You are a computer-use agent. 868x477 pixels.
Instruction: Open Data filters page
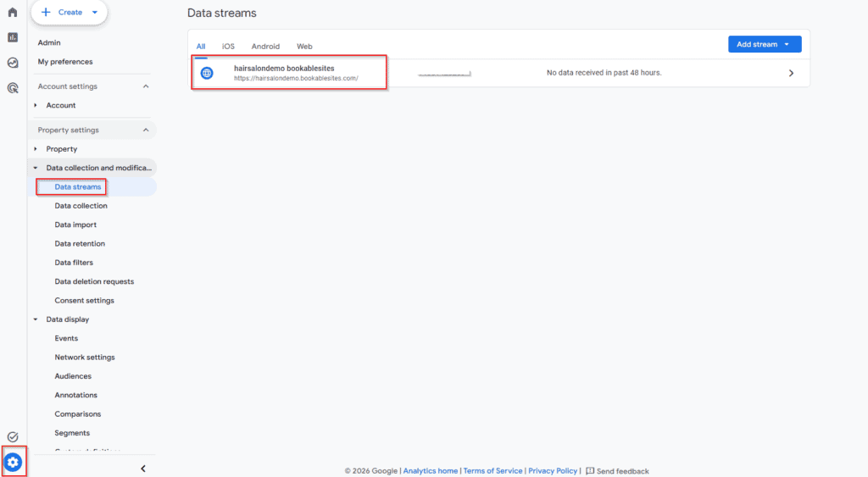coord(74,263)
